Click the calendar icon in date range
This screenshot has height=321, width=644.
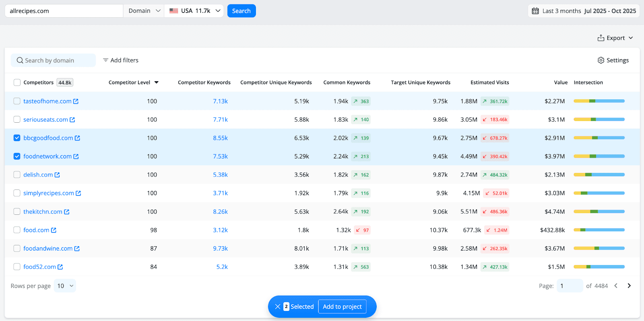point(535,11)
